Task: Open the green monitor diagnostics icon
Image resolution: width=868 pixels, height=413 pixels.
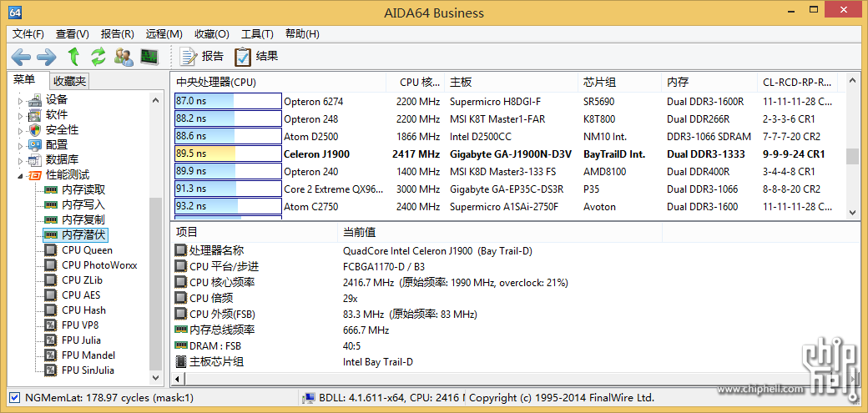Action: (149, 57)
